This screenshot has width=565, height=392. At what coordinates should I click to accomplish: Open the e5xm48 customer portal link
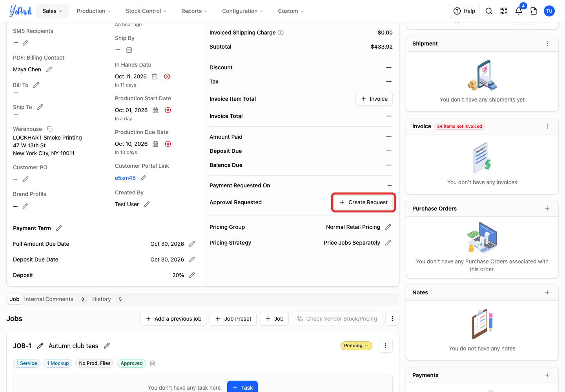tap(125, 178)
